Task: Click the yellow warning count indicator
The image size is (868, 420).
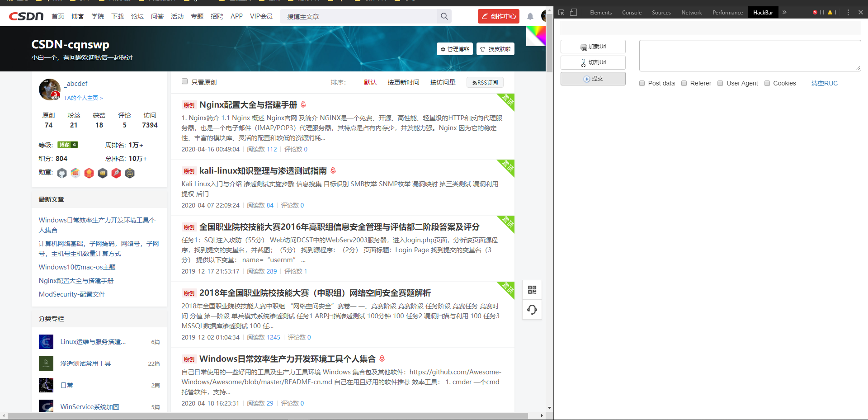Action: click(832, 13)
